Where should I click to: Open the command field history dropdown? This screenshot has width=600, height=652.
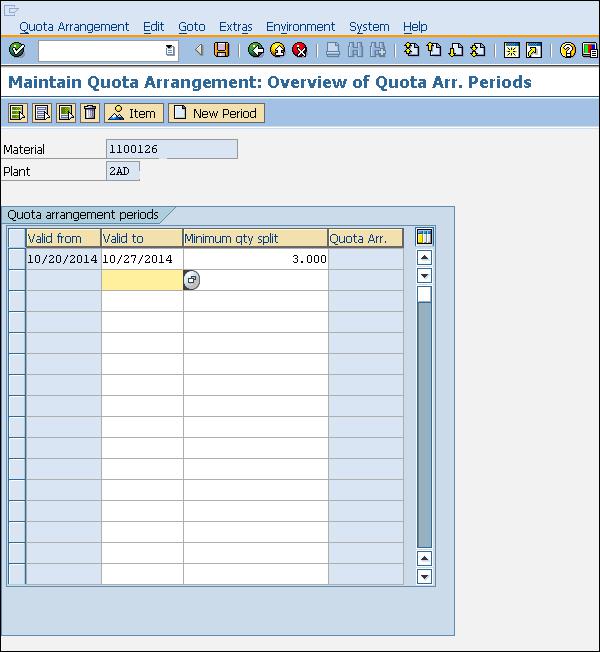(x=170, y=50)
